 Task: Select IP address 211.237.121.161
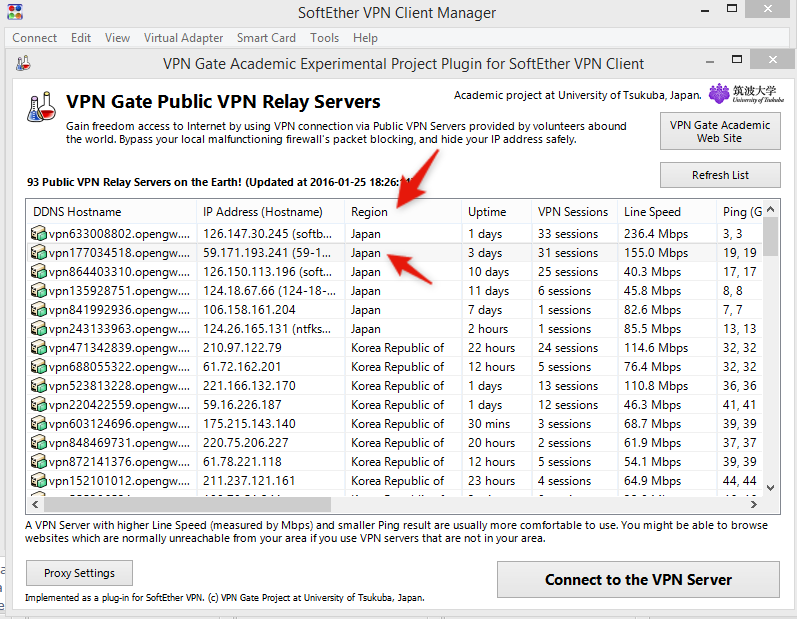click(x=249, y=481)
